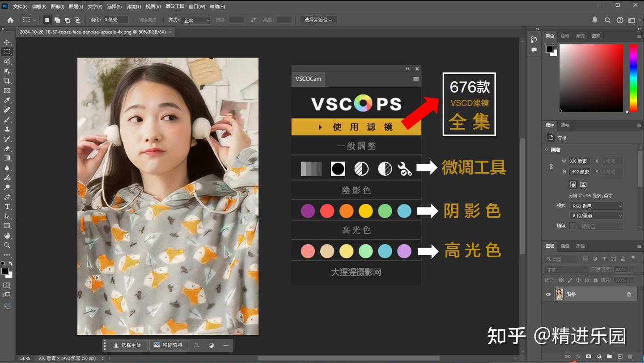
Task: Click the scissors icon under 一般調整
Action: point(405,169)
